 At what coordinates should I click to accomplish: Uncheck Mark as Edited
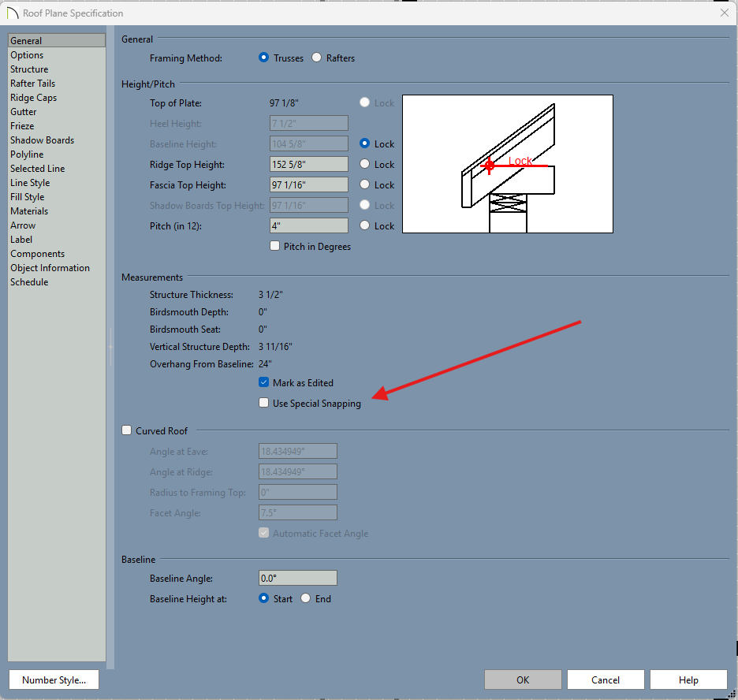tap(264, 382)
